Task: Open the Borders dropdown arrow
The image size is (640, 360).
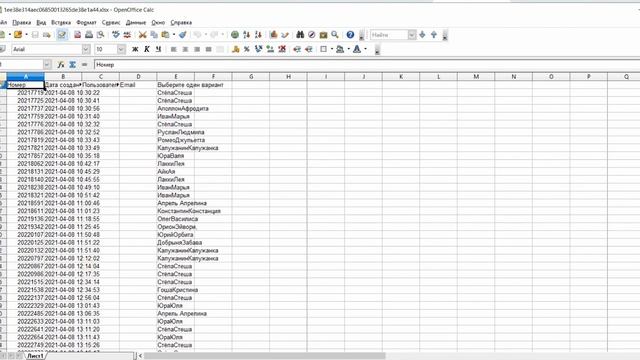Action: (x=332, y=49)
